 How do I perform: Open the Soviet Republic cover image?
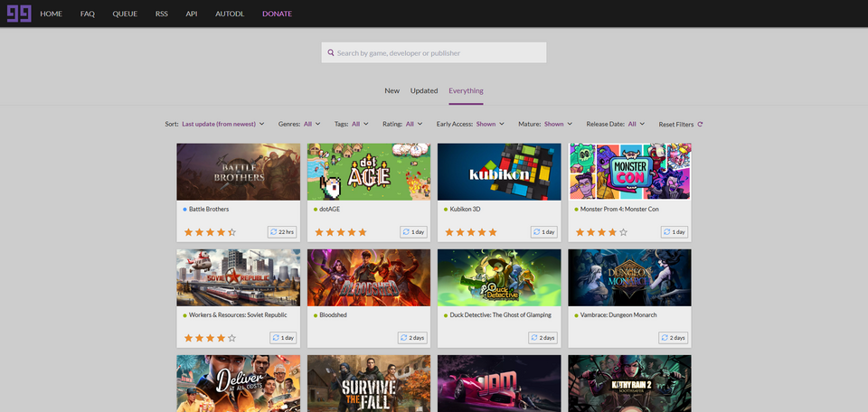click(x=239, y=277)
